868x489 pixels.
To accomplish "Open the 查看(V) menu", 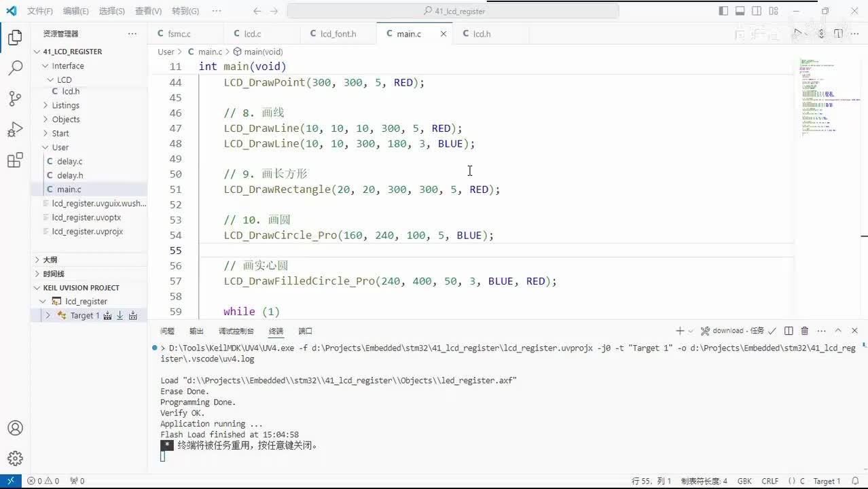I will (x=148, y=11).
